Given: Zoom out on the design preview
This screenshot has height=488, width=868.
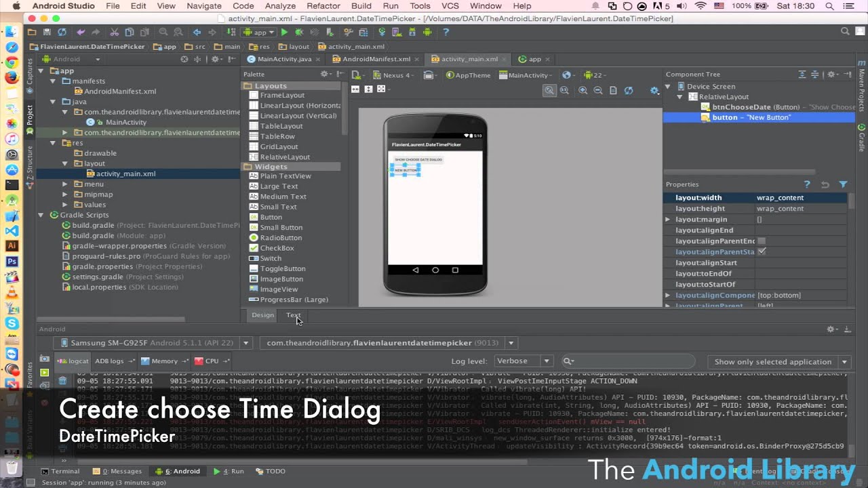Looking at the screenshot, I should coord(598,90).
